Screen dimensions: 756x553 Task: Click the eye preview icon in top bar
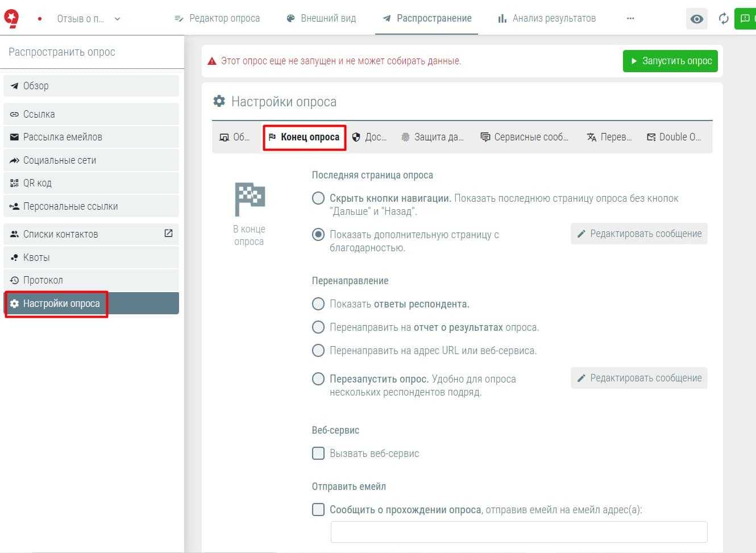(696, 19)
